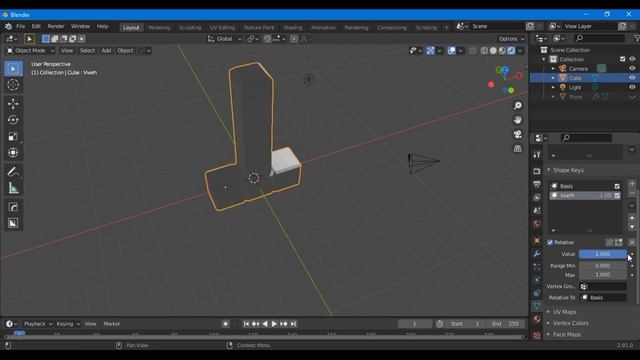This screenshot has width=640, height=360.
Task: Jump to the last frame
Action: pos(293,324)
